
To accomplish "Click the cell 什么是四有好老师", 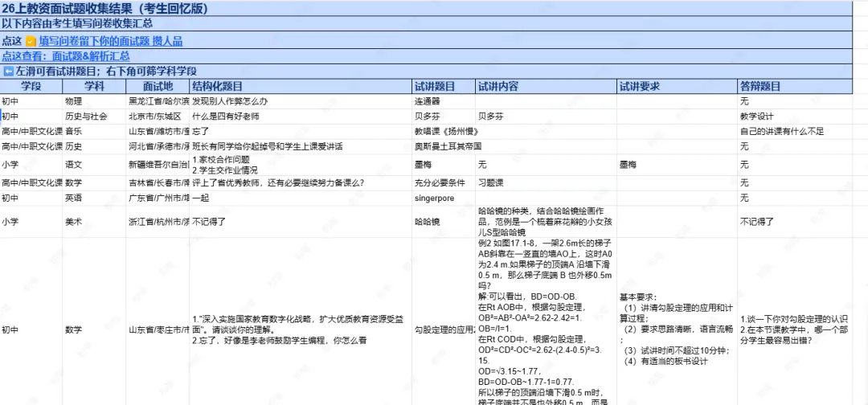I will [x=301, y=117].
